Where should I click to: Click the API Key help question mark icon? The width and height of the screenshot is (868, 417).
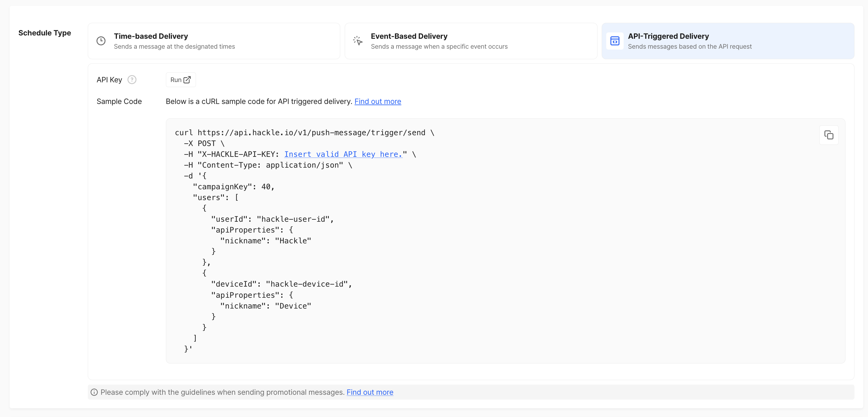pyautogui.click(x=132, y=80)
